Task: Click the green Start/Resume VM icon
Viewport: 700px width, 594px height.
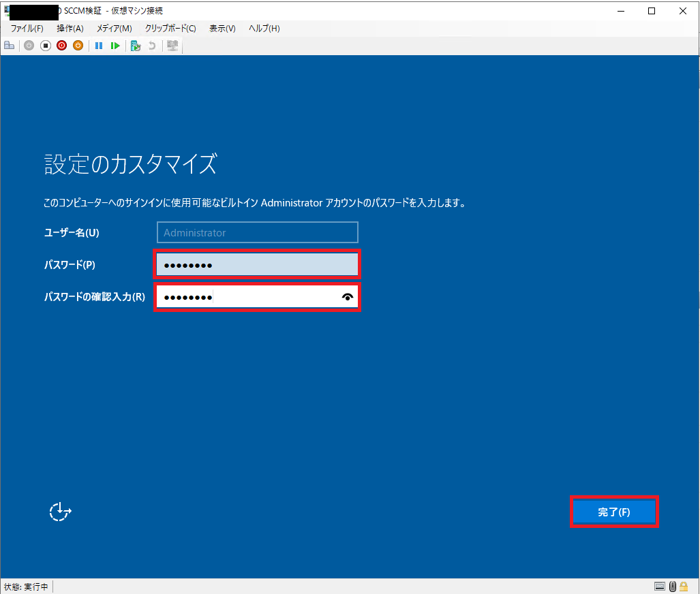Action: coord(116,46)
